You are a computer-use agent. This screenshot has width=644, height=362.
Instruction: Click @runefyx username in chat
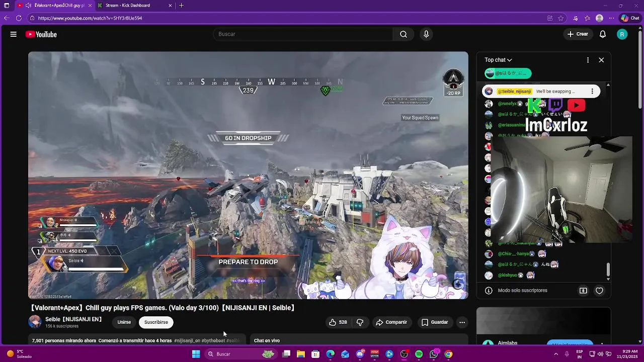[x=507, y=104]
